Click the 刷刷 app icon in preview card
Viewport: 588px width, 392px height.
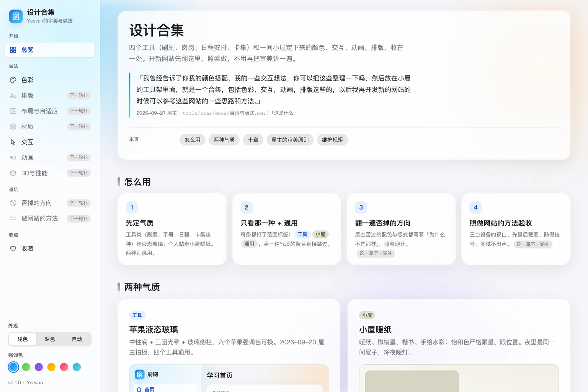pos(140,374)
